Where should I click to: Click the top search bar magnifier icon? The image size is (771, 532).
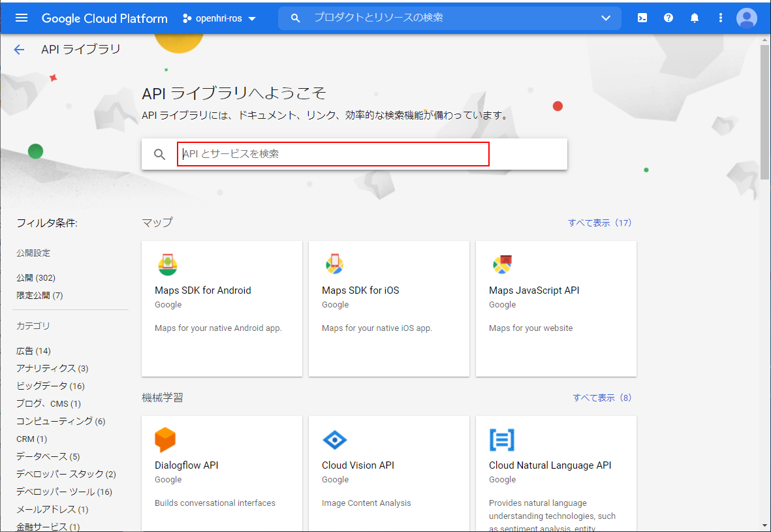[x=295, y=18]
